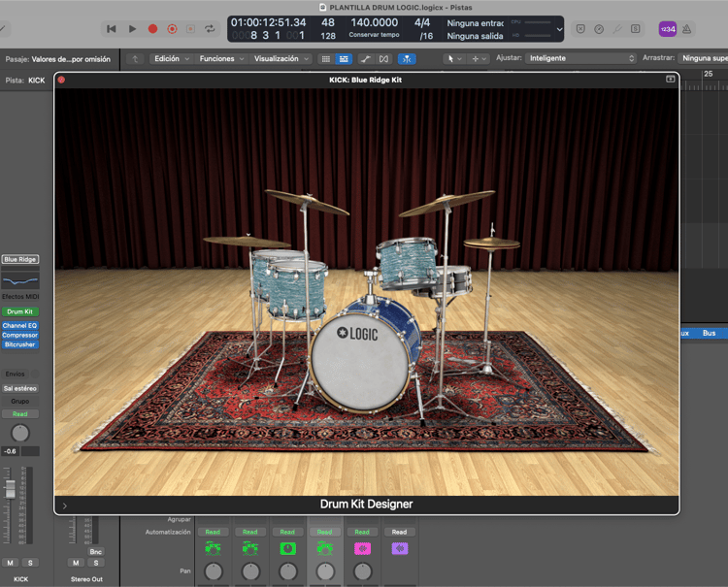
Task: Click the 4/4 time signature display
Action: (x=422, y=22)
